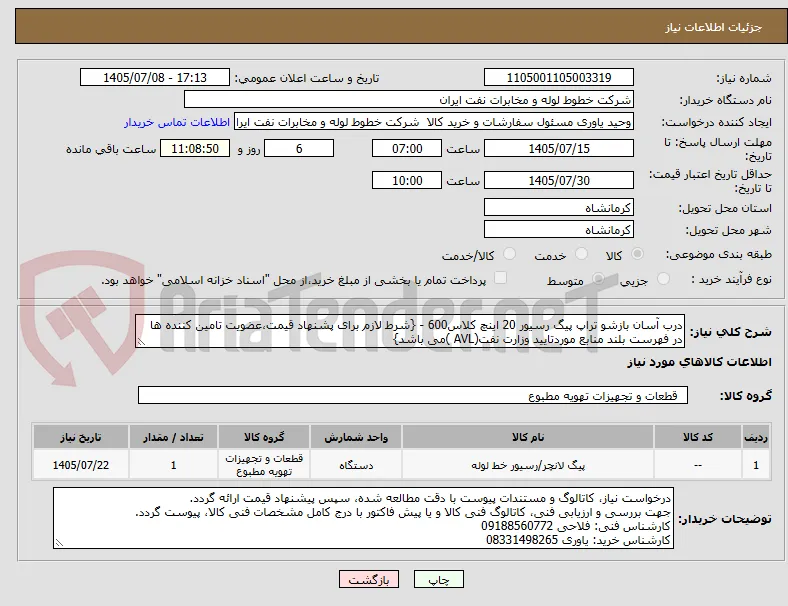Click the need date cell 1405/07/22

(81, 465)
